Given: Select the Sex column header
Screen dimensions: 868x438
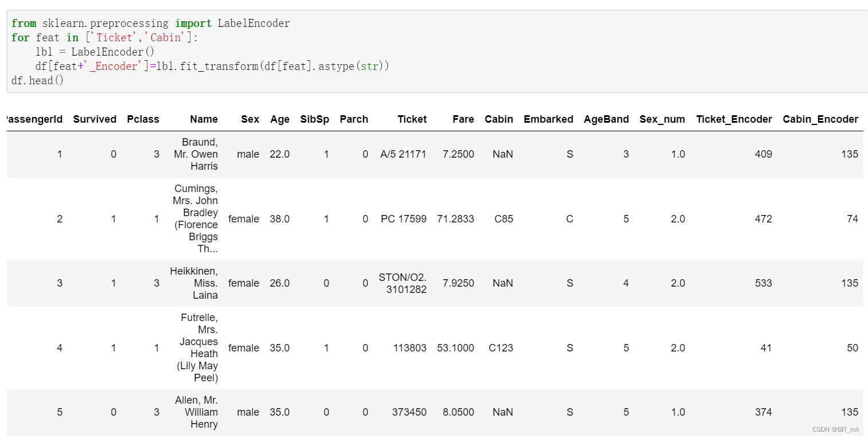Looking at the screenshot, I should pos(250,119).
